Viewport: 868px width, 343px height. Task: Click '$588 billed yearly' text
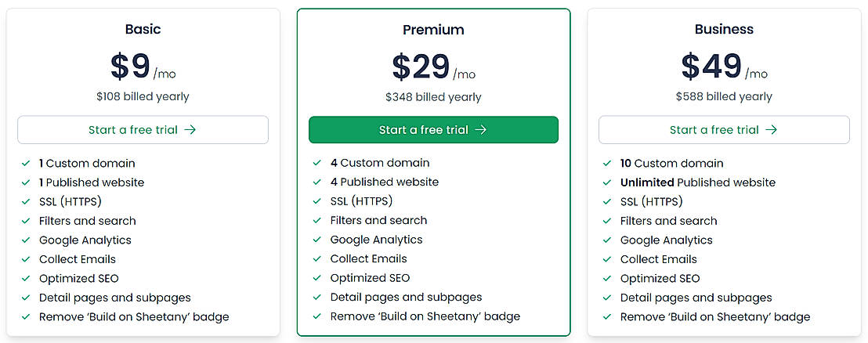pos(724,97)
